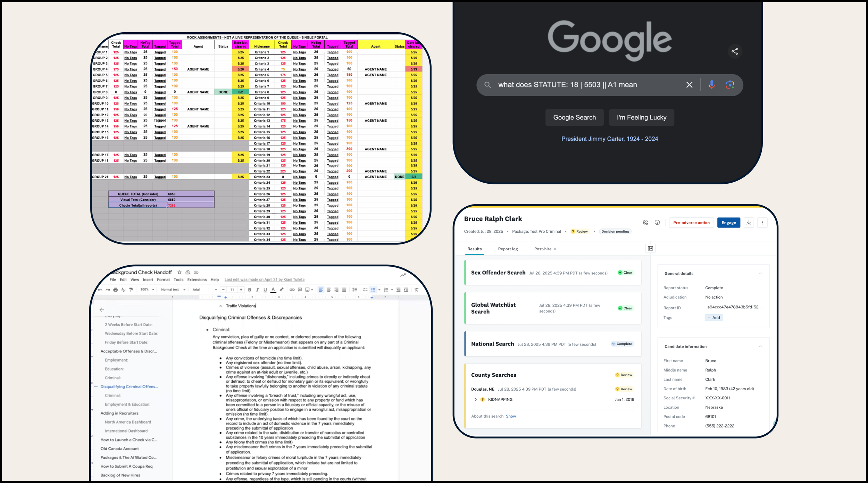Click the download report icon
Image resolution: width=868 pixels, height=483 pixels.
coord(749,223)
